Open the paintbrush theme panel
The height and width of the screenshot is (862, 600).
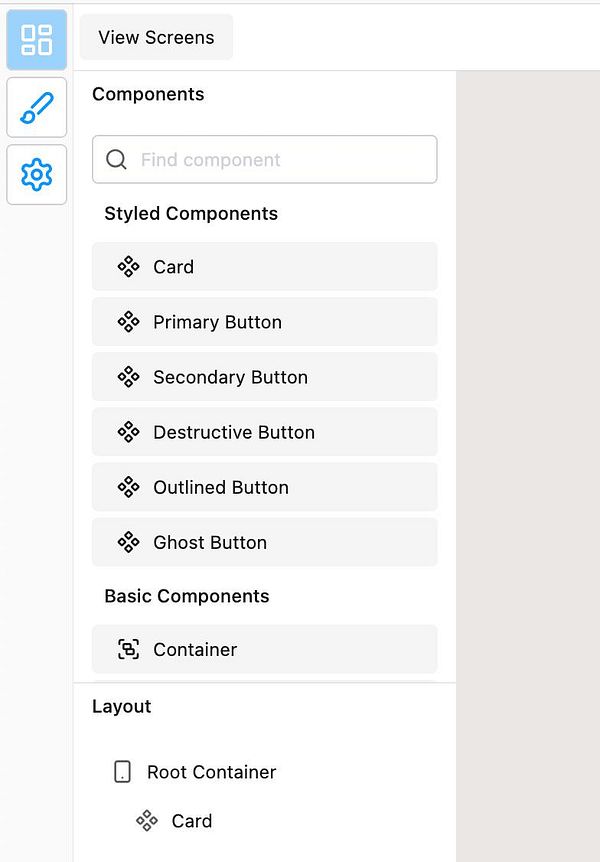(36, 107)
